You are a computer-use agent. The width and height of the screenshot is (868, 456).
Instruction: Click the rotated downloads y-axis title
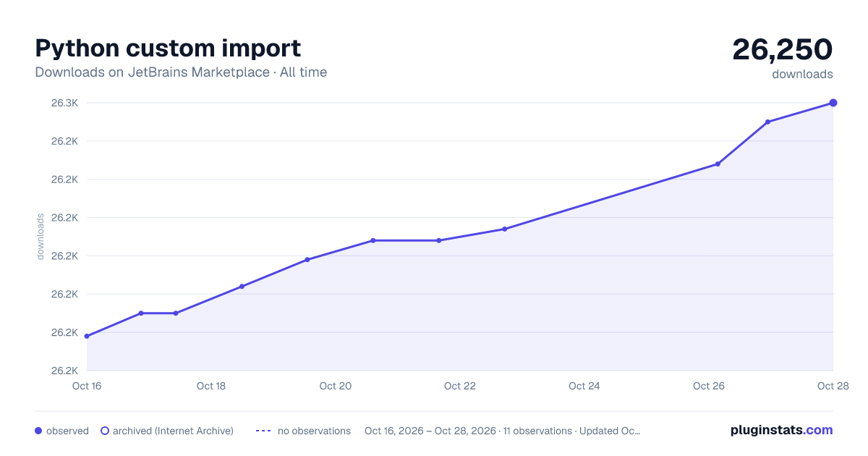coord(41,236)
